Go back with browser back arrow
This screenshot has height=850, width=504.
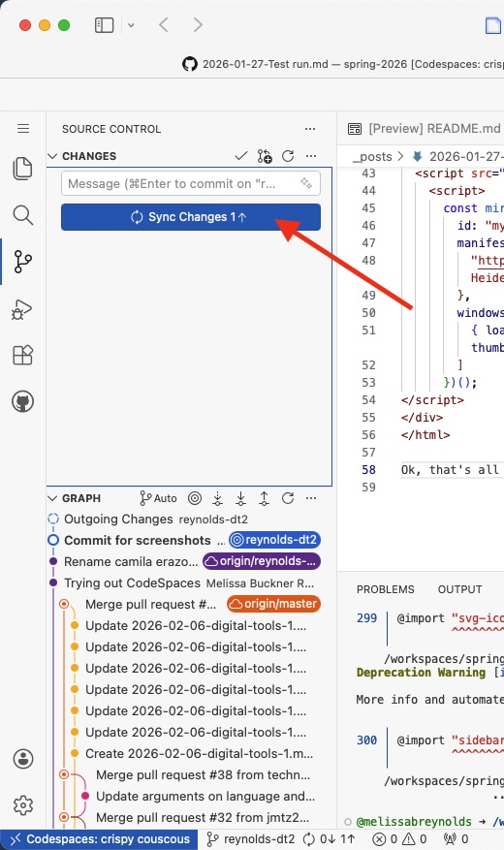[164, 25]
